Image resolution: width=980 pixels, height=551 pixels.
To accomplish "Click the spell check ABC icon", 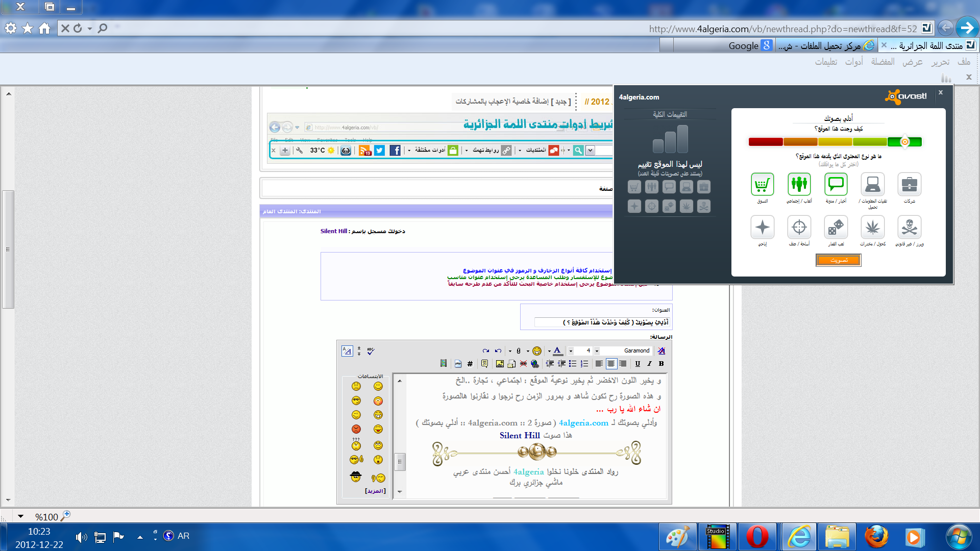I will click(x=371, y=351).
